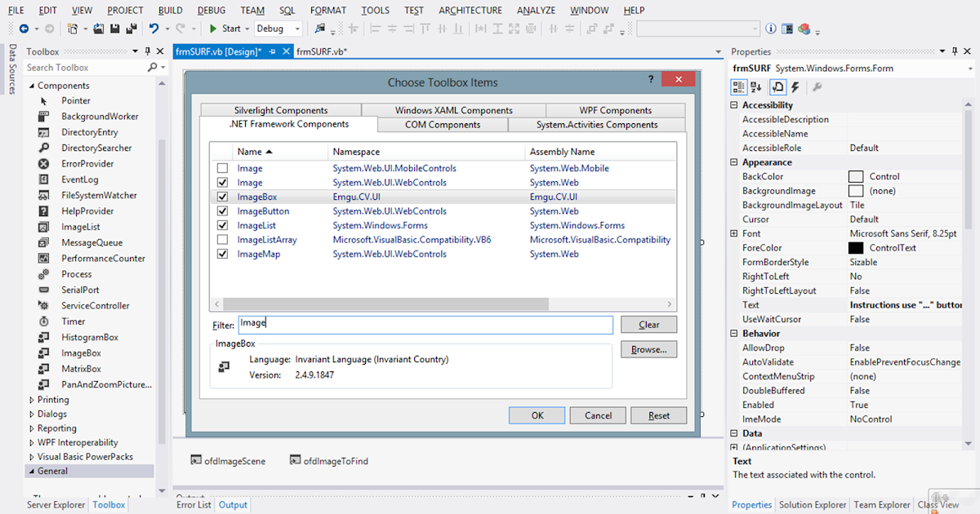
Task: Expand the Printing group in Toolbox
Action: coord(32,400)
